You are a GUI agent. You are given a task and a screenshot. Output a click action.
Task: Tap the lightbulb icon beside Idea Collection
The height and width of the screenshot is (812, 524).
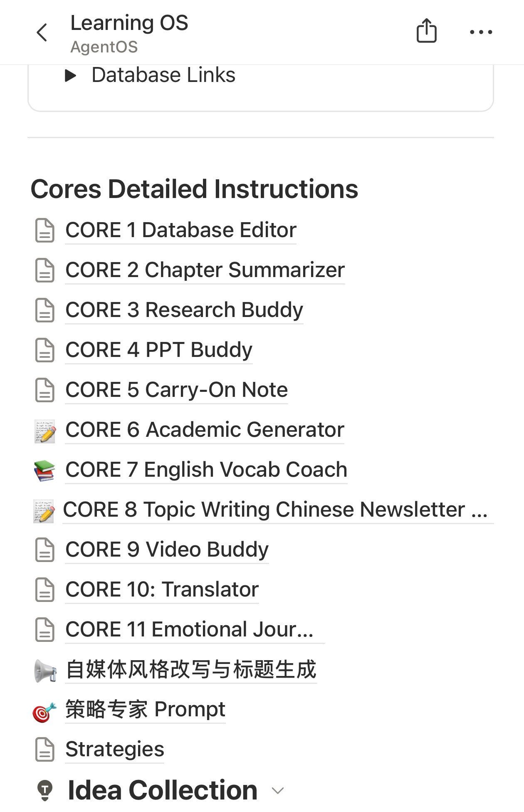pos(45,790)
